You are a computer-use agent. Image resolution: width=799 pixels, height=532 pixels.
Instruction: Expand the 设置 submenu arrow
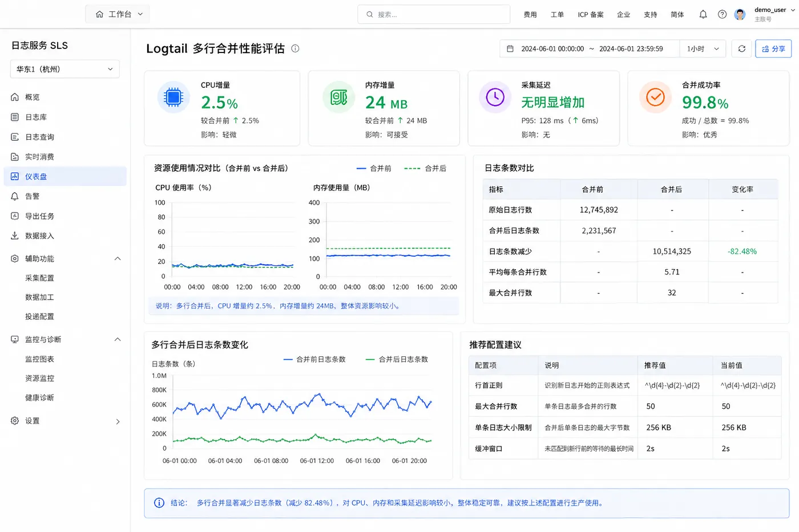click(118, 421)
